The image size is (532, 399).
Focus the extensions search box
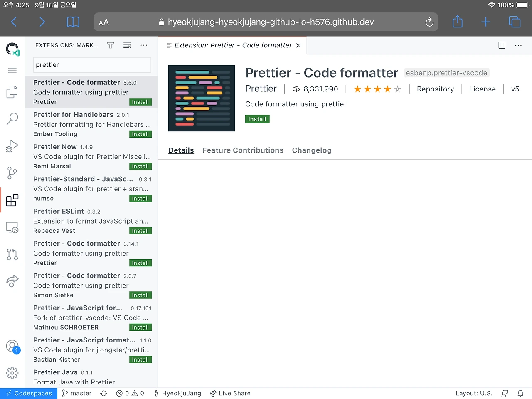point(92,65)
